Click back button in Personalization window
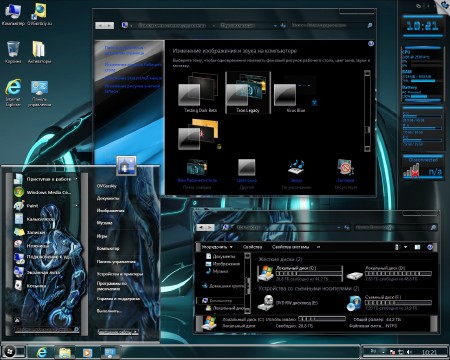The height and width of the screenshot is (360, 450). coord(100,25)
